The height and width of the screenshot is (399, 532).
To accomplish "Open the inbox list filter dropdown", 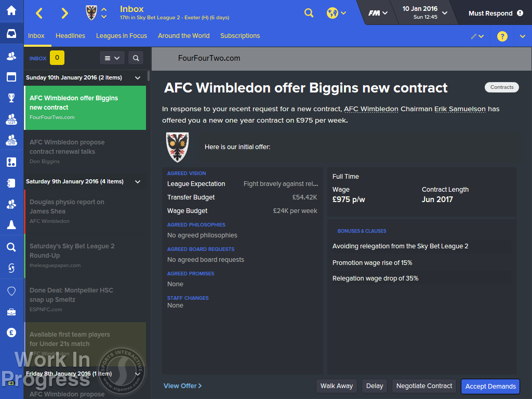I will (x=112, y=58).
